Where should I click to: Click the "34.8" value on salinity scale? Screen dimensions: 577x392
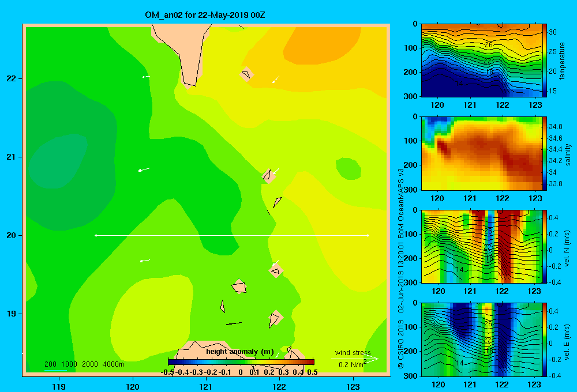(555, 127)
